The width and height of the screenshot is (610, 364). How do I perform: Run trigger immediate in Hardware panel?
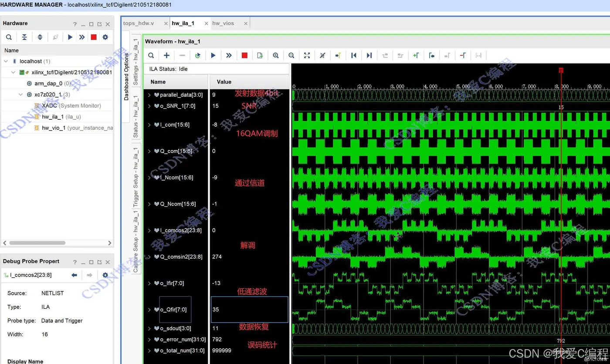82,37
